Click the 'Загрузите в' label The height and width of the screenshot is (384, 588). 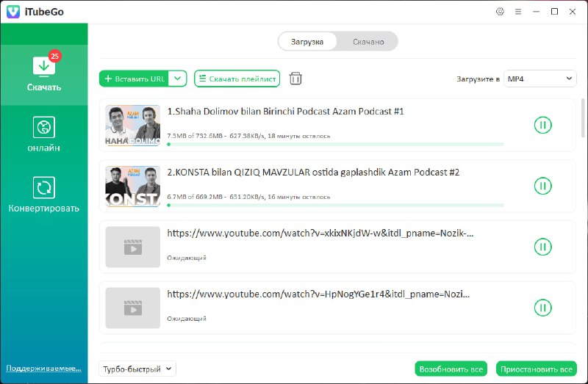tap(478, 79)
